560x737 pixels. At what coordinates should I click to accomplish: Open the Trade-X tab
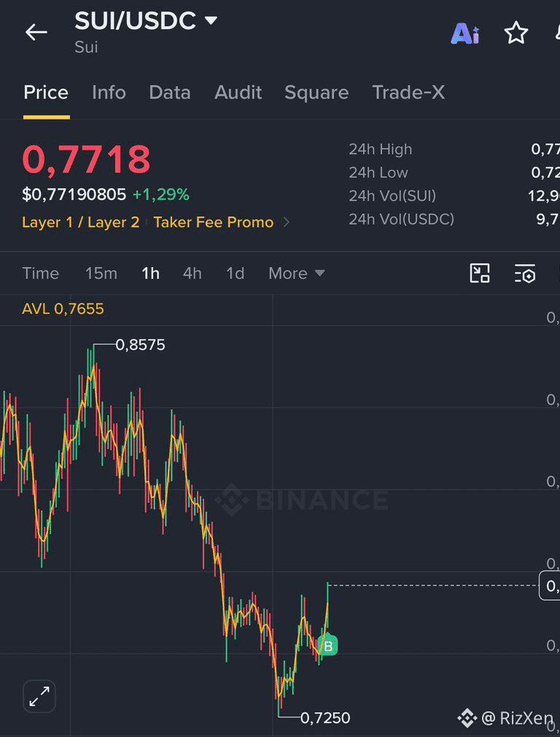[408, 93]
